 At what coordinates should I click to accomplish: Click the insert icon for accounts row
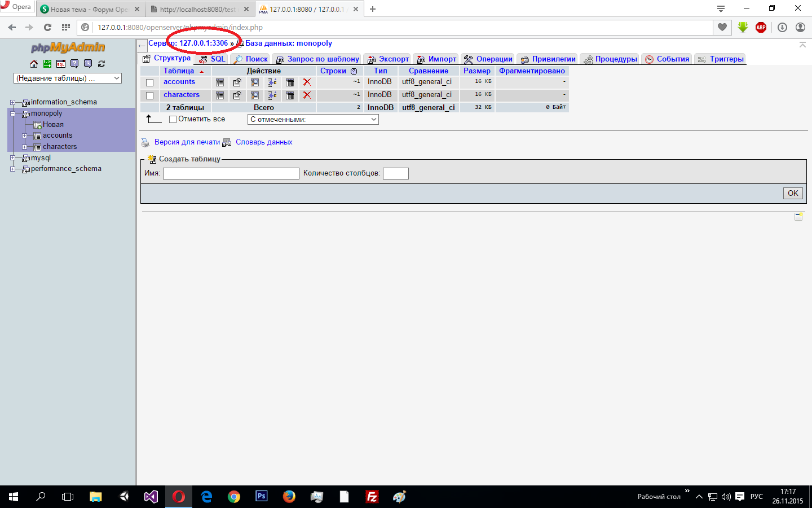[x=272, y=82]
